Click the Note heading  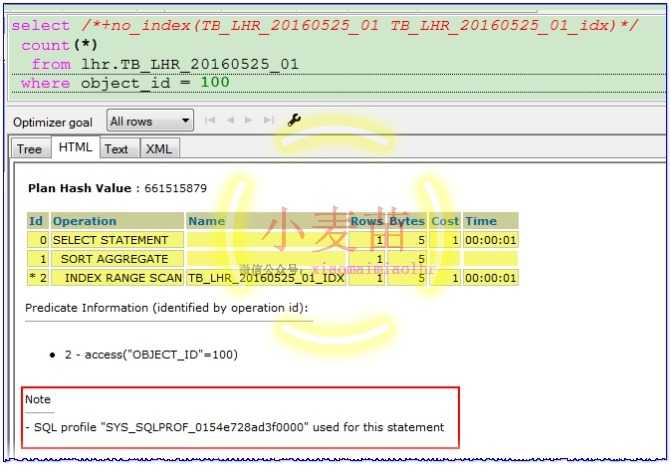tap(38, 400)
